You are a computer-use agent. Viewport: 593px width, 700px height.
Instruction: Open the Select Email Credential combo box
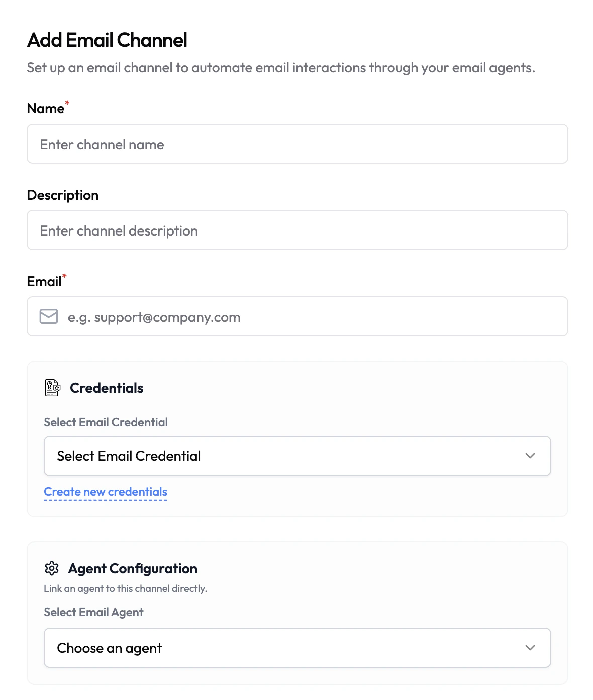click(286, 456)
